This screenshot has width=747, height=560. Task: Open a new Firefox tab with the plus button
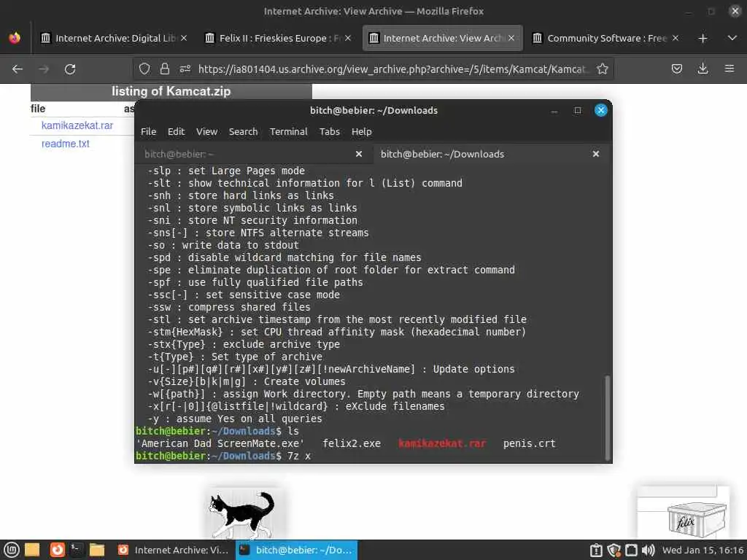click(x=703, y=38)
